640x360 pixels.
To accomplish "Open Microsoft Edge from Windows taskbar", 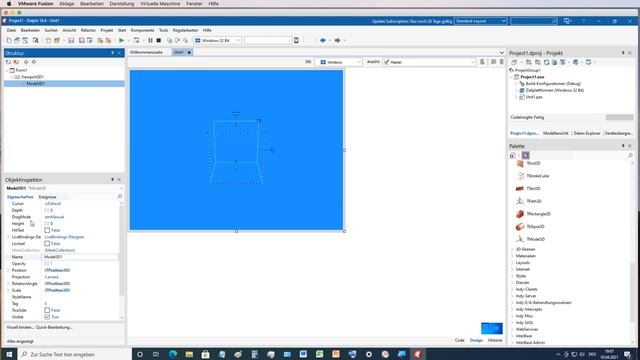I will click(173, 354).
